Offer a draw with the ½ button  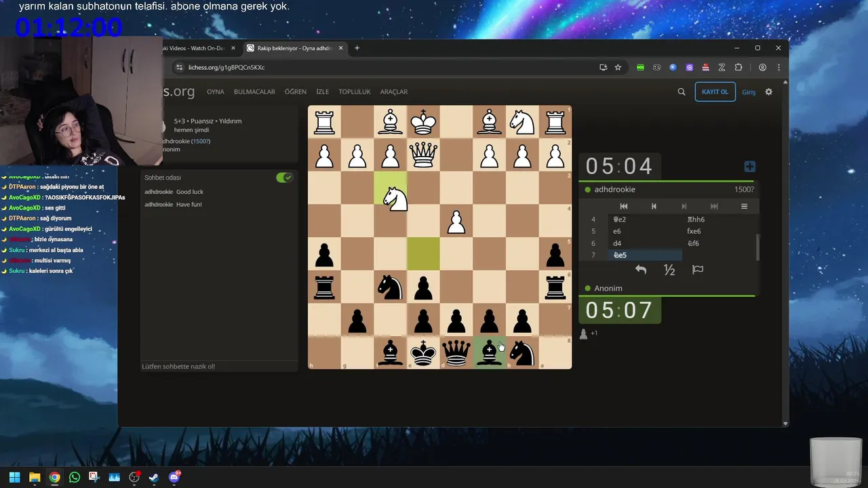(x=669, y=270)
